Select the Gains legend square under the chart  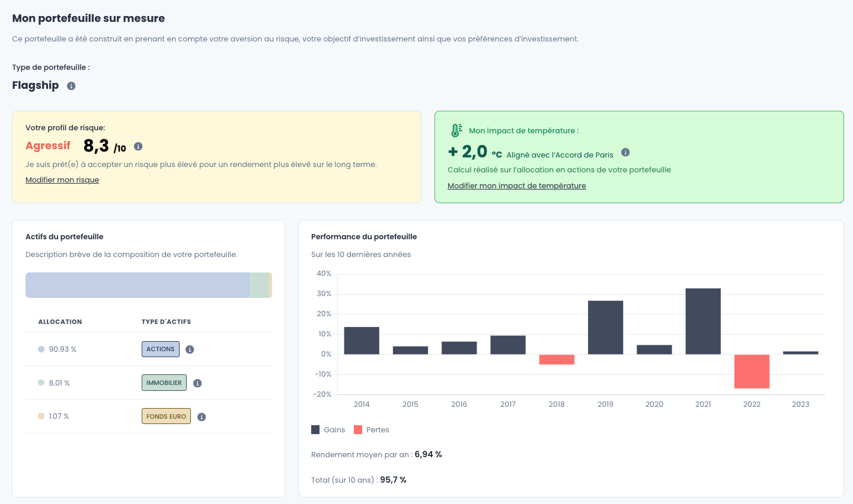(x=315, y=429)
